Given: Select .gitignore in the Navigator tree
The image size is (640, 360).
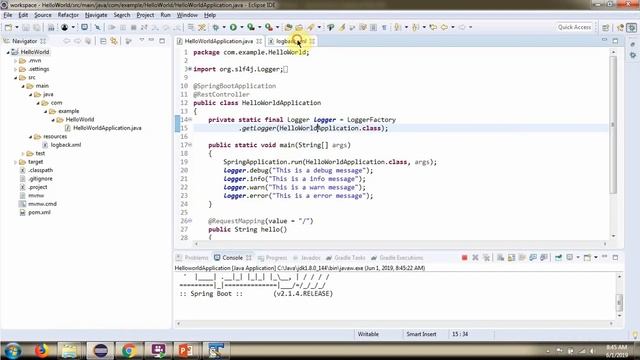Looking at the screenshot, I should click(x=40, y=179).
